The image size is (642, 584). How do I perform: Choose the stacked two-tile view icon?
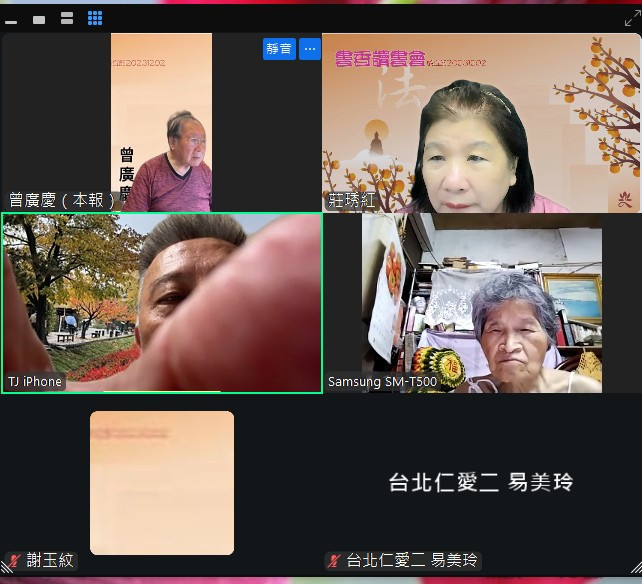click(x=67, y=19)
